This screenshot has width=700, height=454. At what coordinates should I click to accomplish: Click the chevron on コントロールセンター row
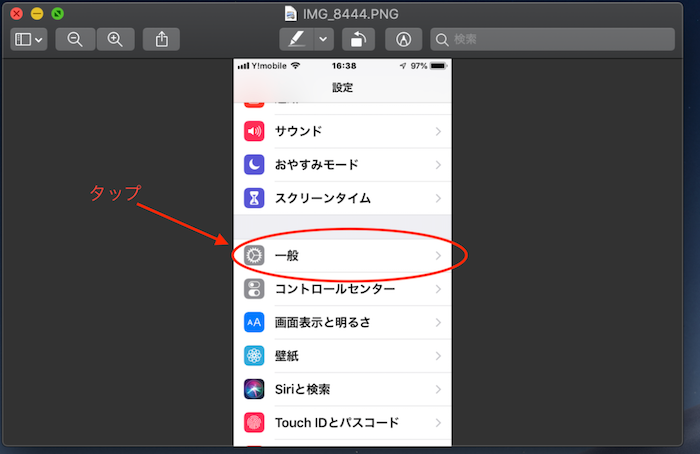[x=438, y=289]
